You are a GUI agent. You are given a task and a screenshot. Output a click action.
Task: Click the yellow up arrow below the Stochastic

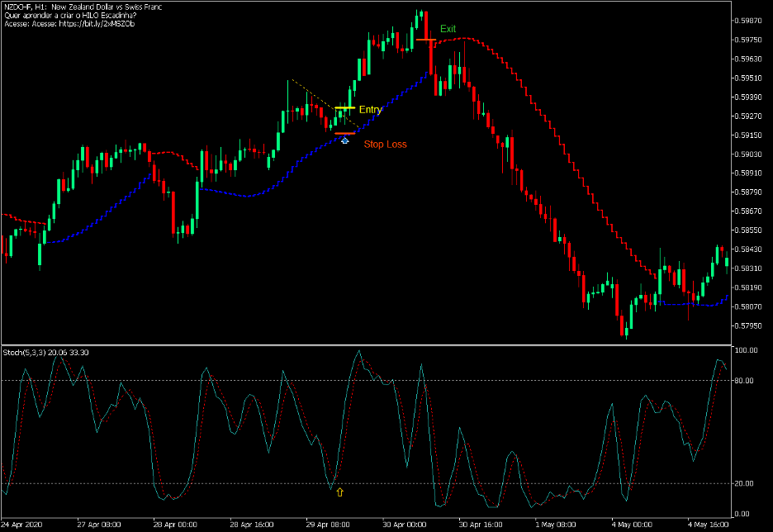coord(341,492)
